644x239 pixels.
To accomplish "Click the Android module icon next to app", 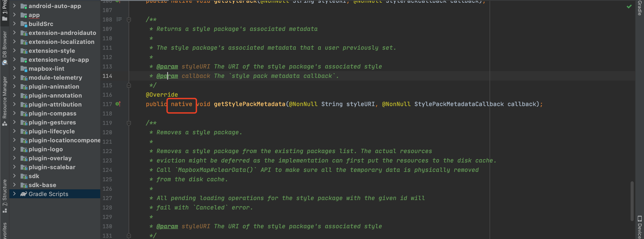I will [x=24, y=15].
